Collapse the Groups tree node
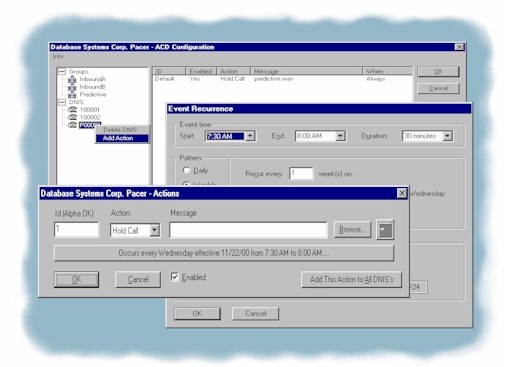This screenshot has height=367, width=505. click(x=62, y=72)
